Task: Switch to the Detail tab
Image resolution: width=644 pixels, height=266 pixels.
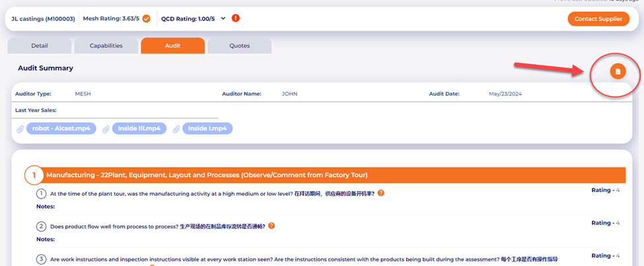Action: coord(39,46)
